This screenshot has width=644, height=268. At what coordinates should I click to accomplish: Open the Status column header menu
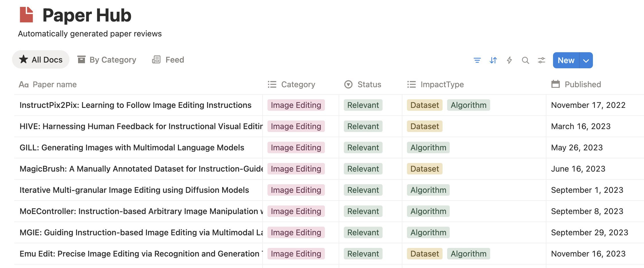[369, 84]
